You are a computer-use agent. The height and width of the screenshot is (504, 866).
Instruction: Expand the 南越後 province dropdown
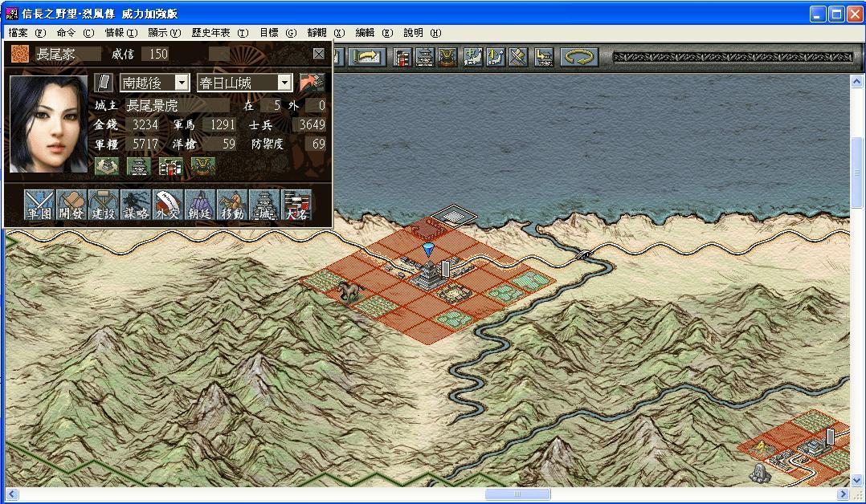click(182, 83)
